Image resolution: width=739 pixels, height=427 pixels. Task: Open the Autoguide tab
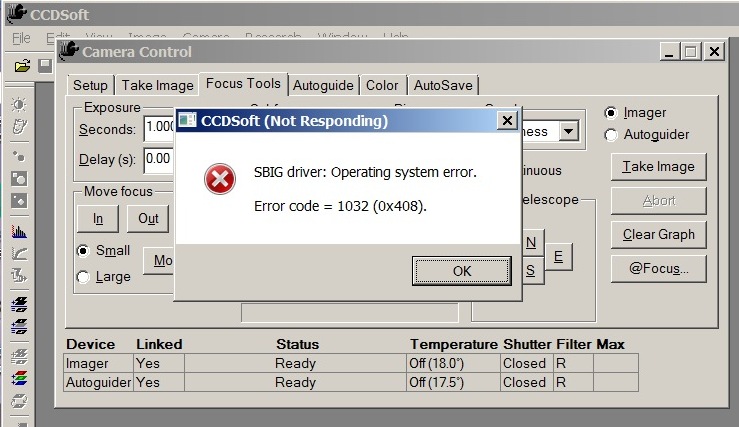point(323,85)
